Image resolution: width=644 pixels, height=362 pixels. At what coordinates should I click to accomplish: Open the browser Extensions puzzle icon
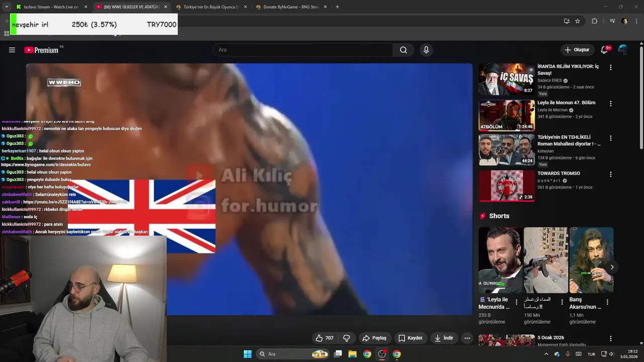pyautogui.click(x=594, y=21)
